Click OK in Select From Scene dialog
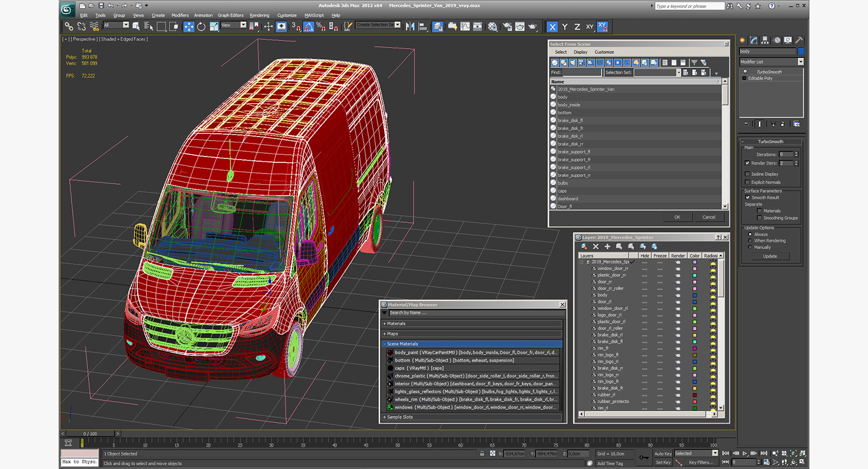 tap(677, 217)
